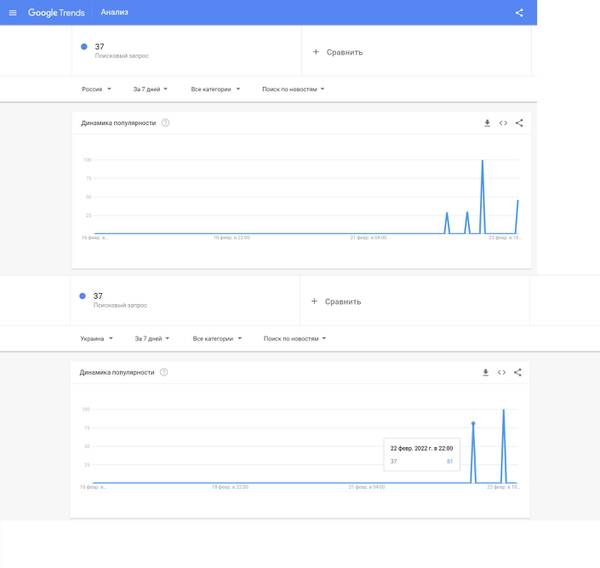
Task: Share the Ukraine popularity chart
Action: 518,372
